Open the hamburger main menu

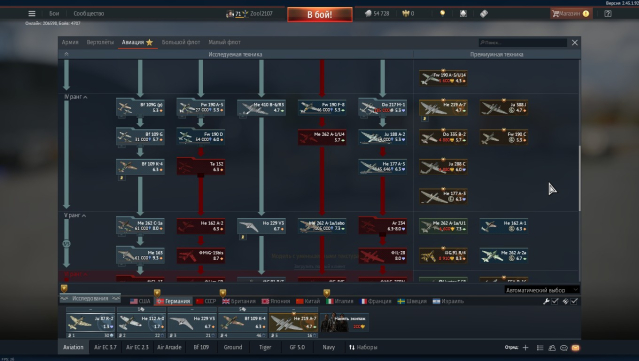(32, 13)
